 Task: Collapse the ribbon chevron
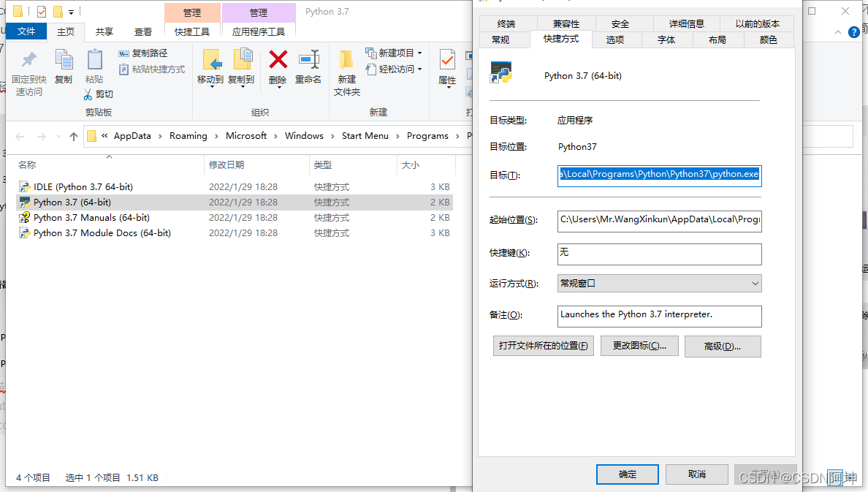838,33
